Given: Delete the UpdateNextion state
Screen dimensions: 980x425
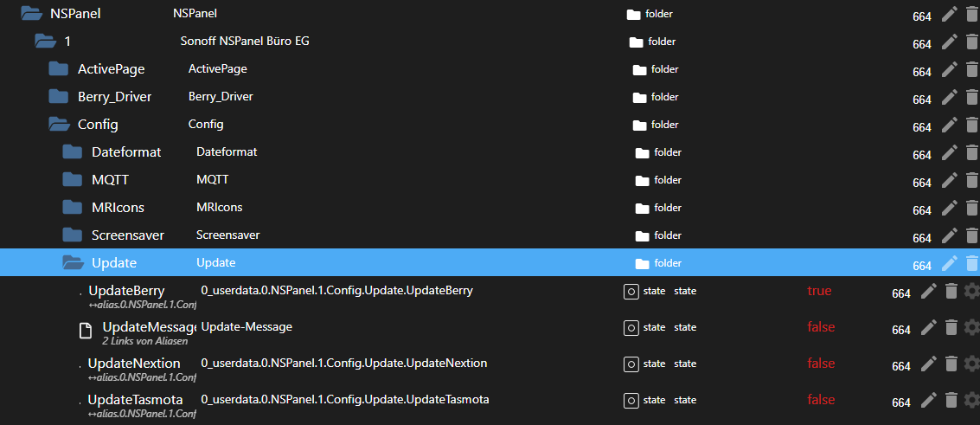Looking at the screenshot, I should [951, 364].
